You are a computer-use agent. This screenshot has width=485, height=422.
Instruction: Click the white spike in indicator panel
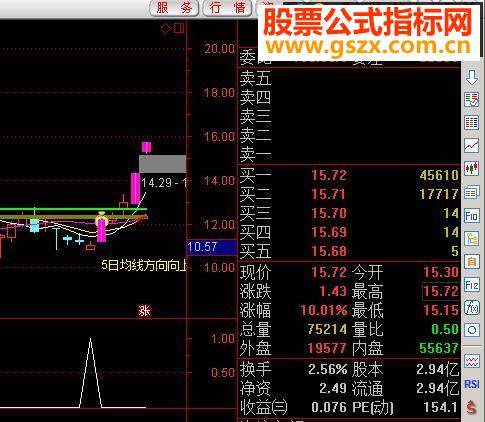tap(90, 373)
